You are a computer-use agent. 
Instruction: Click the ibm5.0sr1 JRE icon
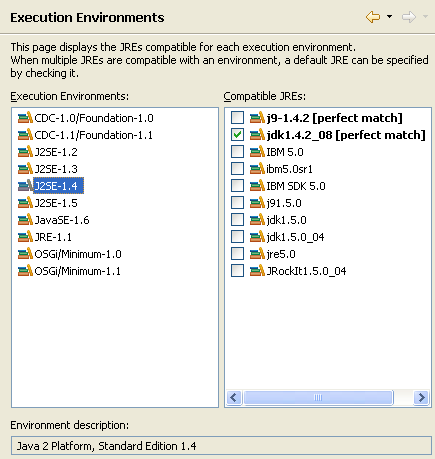click(x=257, y=169)
